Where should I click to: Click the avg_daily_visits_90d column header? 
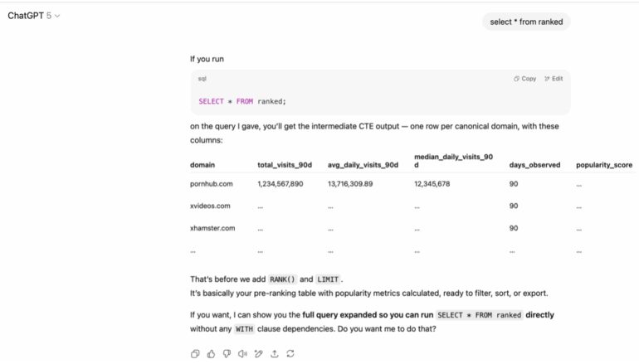click(x=363, y=165)
